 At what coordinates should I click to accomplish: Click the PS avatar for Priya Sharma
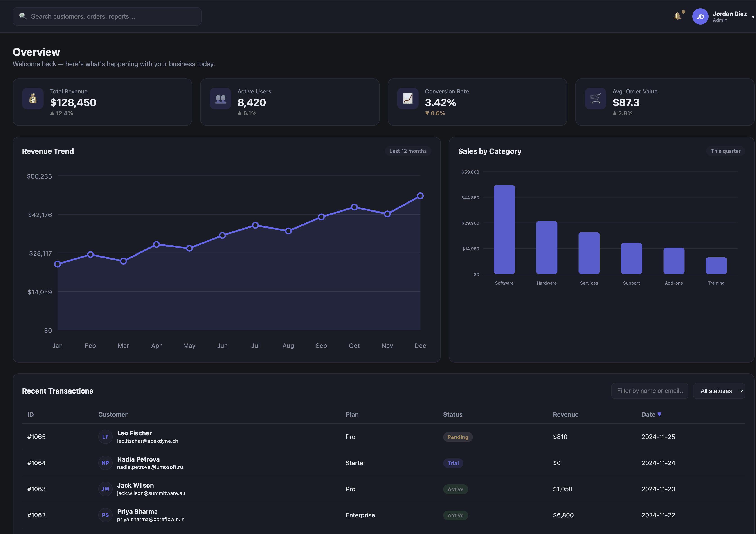105,515
